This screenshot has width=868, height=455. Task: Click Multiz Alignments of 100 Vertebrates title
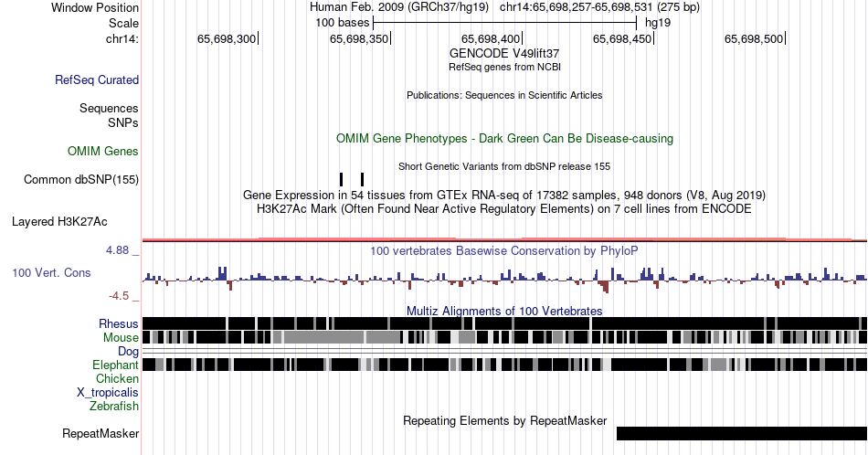tap(504, 311)
